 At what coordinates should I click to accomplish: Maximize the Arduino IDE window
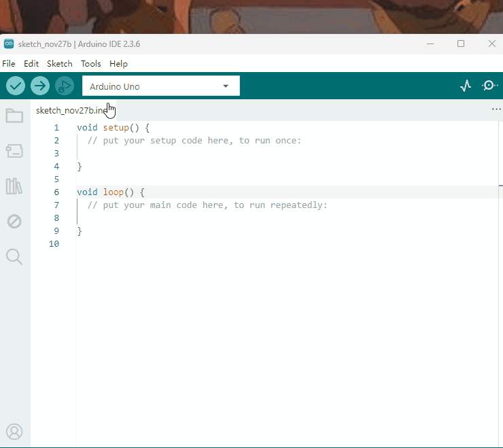tap(461, 44)
